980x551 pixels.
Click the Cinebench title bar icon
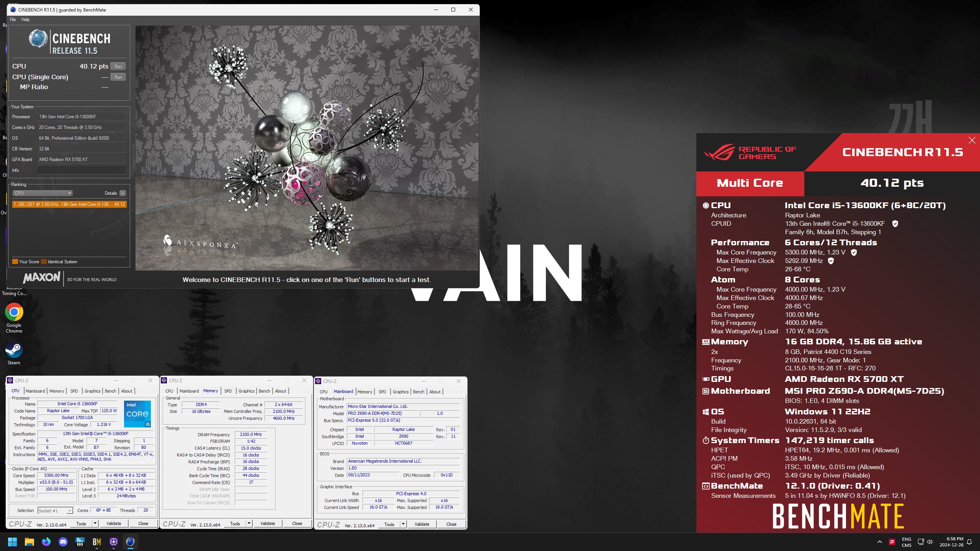(x=13, y=10)
